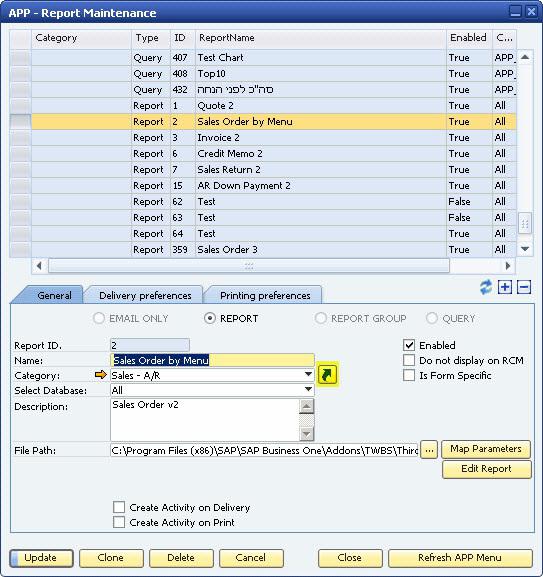Click the orange arrow beside Category label
The height and width of the screenshot is (577, 543).
pos(100,375)
